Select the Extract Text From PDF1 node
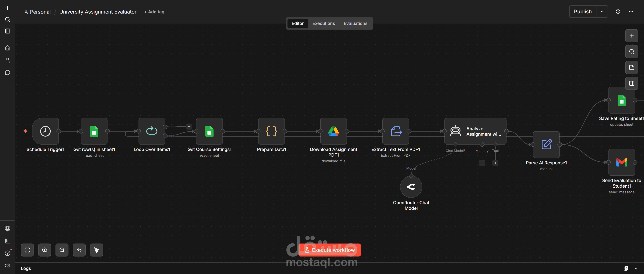Viewport: 644px width, 274px height. point(396,131)
